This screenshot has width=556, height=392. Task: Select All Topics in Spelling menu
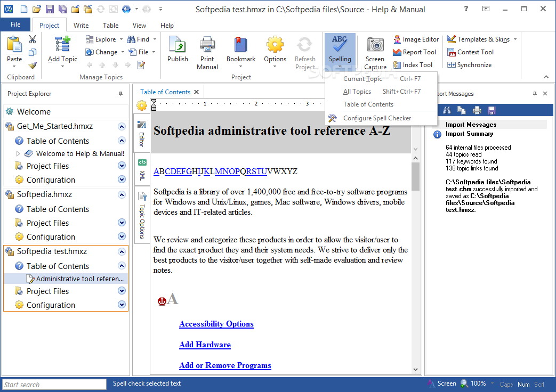(x=381, y=92)
